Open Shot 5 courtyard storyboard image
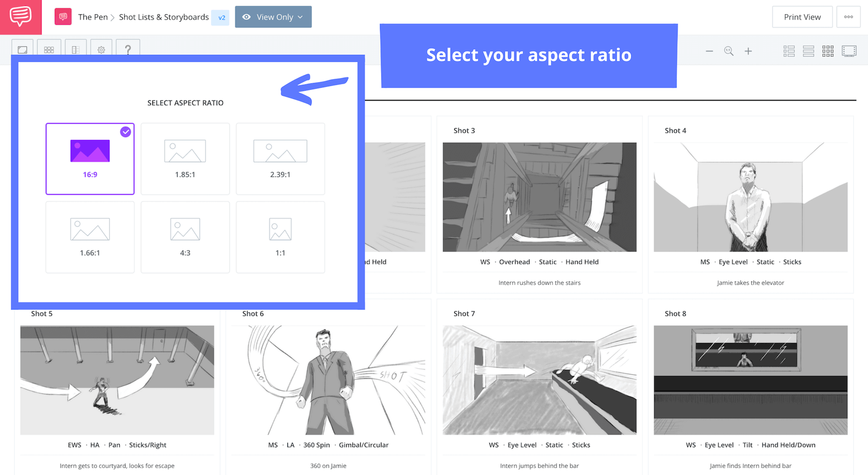The image size is (868, 475). [x=117, y=380]
